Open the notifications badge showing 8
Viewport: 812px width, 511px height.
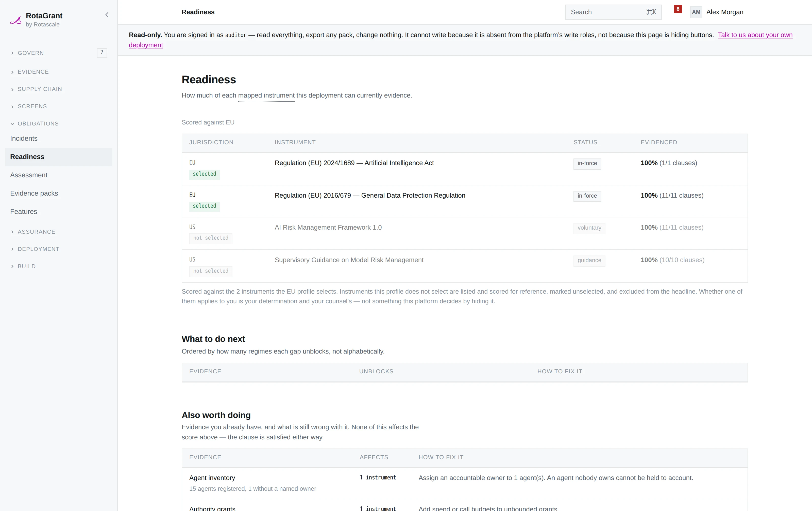point(678,9)
